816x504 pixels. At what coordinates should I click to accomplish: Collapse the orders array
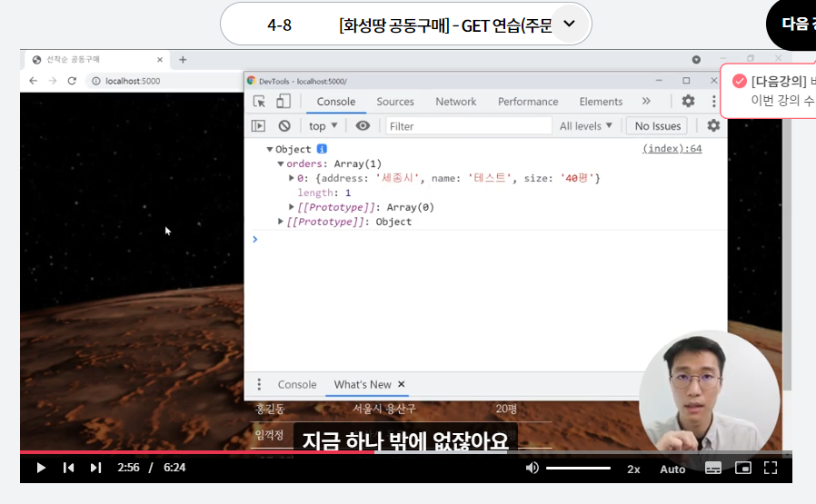click(281, 163)
